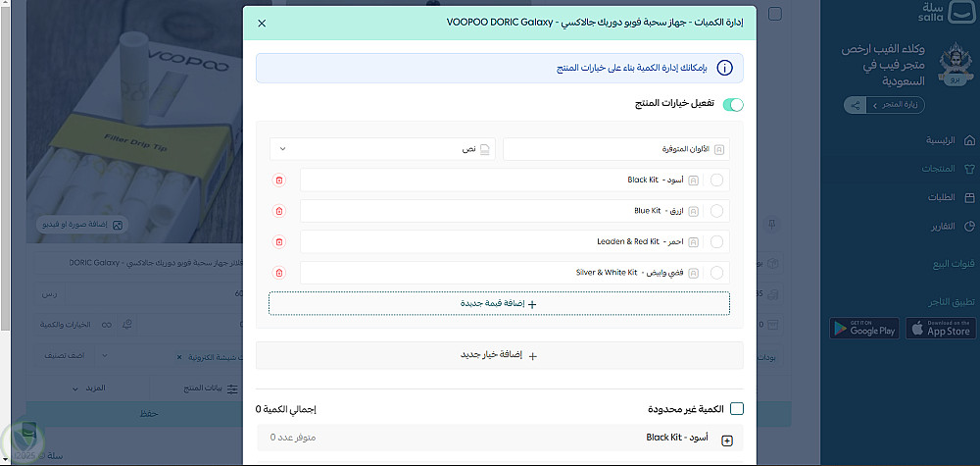Select the circle on the Black Kit row
980x466 pixels.
point(717,181)
